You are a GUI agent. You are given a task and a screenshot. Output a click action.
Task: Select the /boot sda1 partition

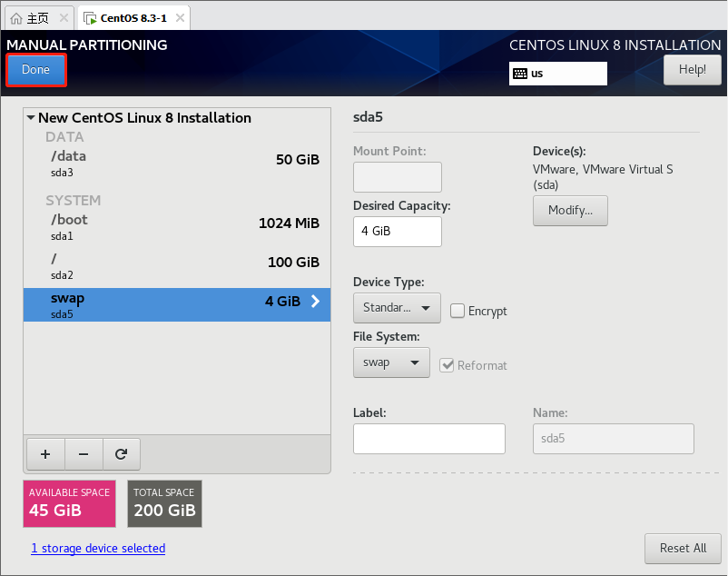point(177,227)
